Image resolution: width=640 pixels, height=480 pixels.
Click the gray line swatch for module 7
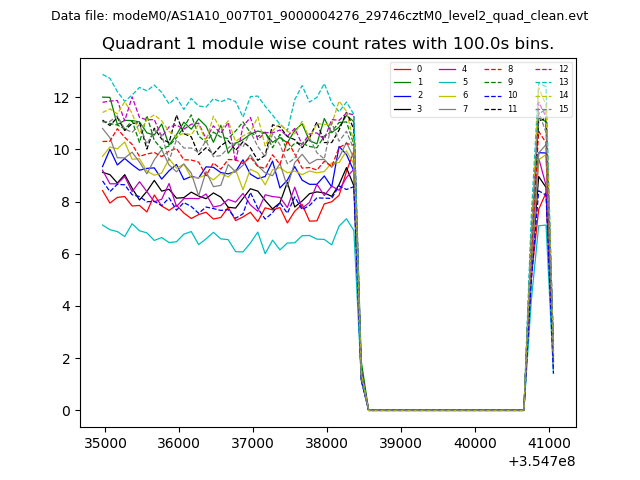coord(449,108)
